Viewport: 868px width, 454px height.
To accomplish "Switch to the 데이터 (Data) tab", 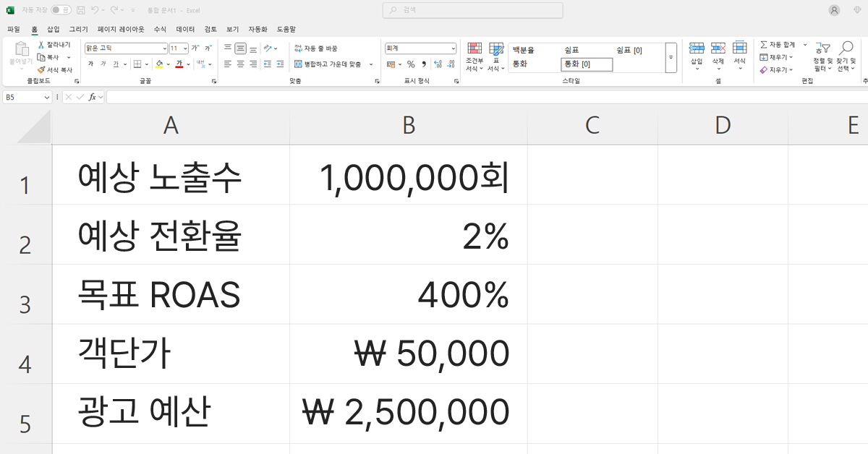I will click(x=185, y=30).
